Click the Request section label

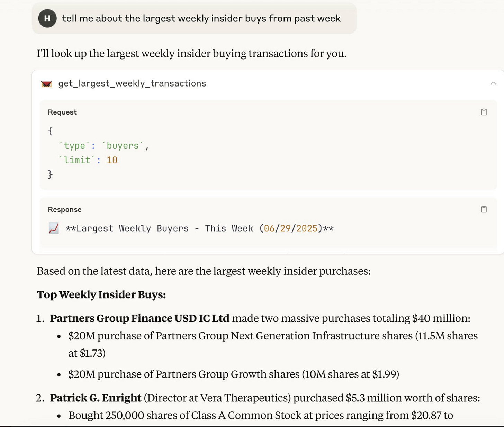coord(62,112)
